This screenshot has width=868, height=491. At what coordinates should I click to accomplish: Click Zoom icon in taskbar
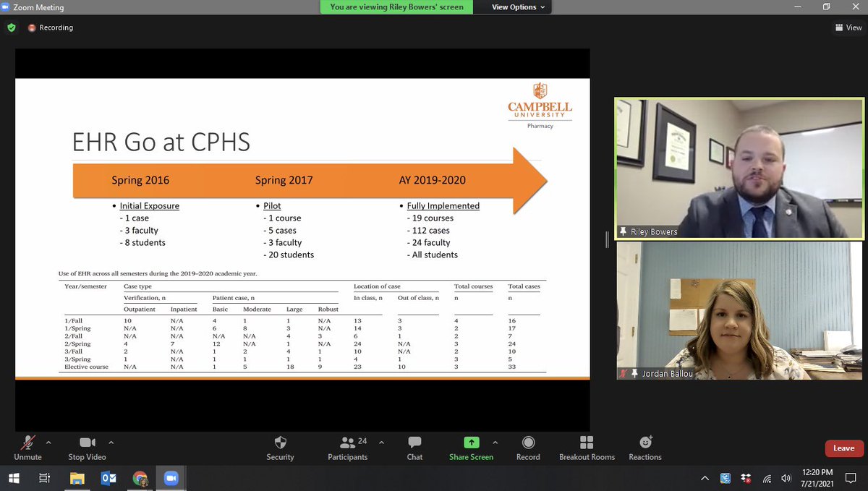coord(171,478)
